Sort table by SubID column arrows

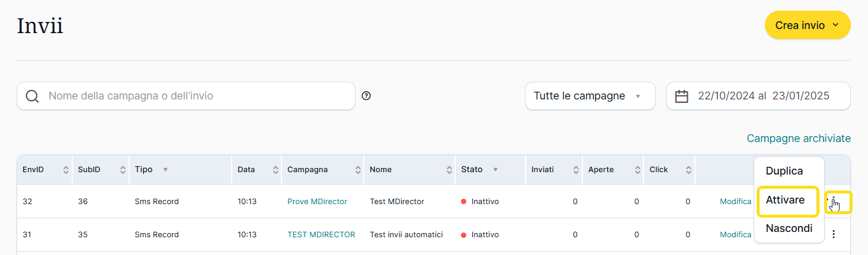click(x=123, y=170)
